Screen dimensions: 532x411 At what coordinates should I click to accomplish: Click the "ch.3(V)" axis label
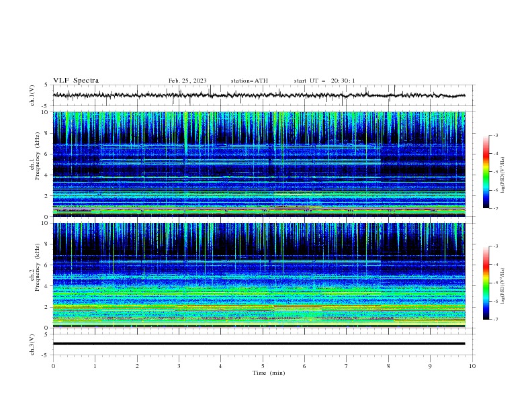pos(32,345)
